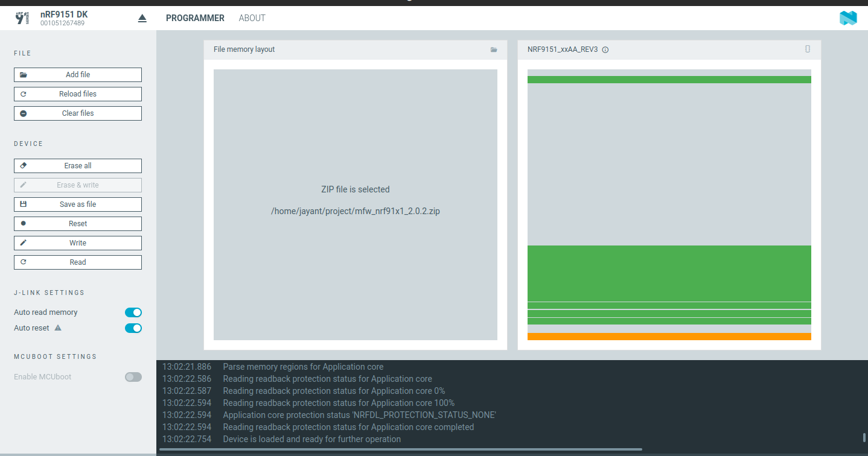Toggle Auto reset switch
Screen dimensions: 868x456
133,328
